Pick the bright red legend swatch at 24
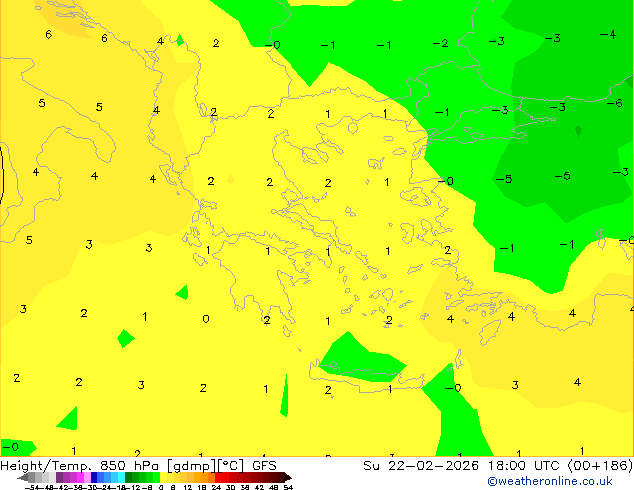This screenshot has width=634, height=490. pos(218,477)
